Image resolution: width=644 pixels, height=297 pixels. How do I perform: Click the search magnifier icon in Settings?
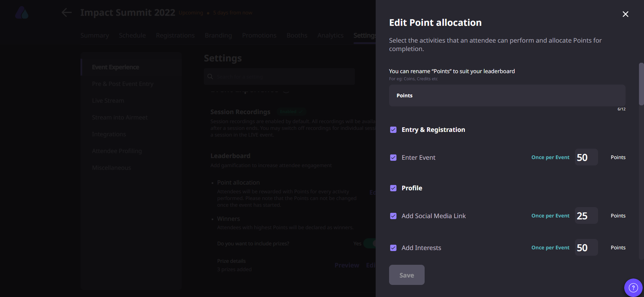[210, 77]
